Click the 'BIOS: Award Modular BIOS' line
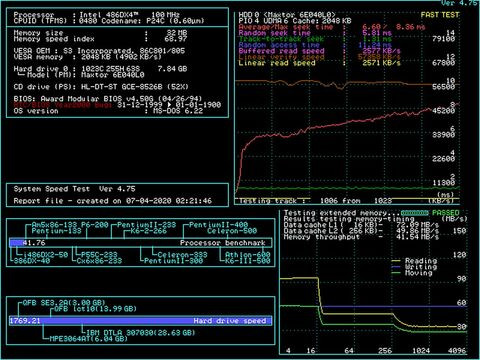The image size is (480, 360). pos(109,99)
